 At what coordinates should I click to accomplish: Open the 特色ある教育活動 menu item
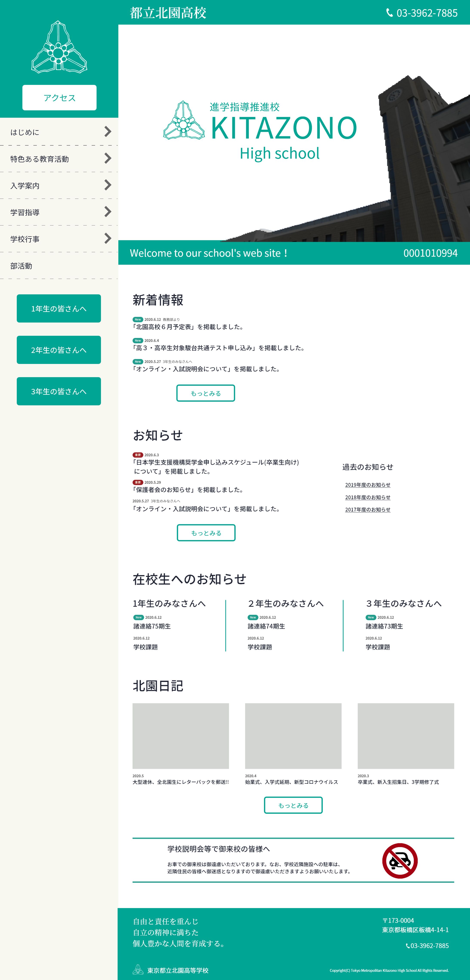59,159
